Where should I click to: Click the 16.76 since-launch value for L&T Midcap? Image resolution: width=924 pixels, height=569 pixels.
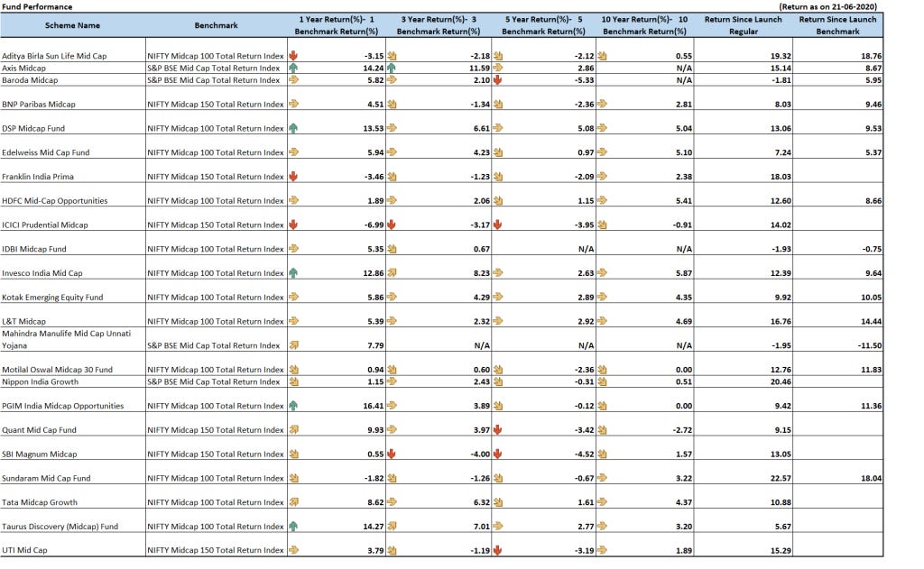781,322
